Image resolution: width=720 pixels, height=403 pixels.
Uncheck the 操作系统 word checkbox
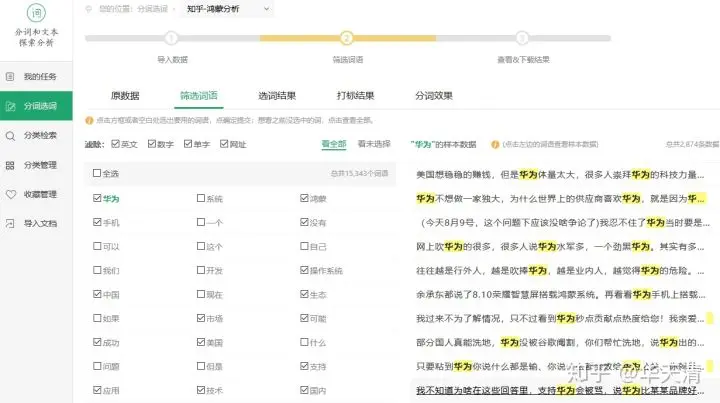304,270
